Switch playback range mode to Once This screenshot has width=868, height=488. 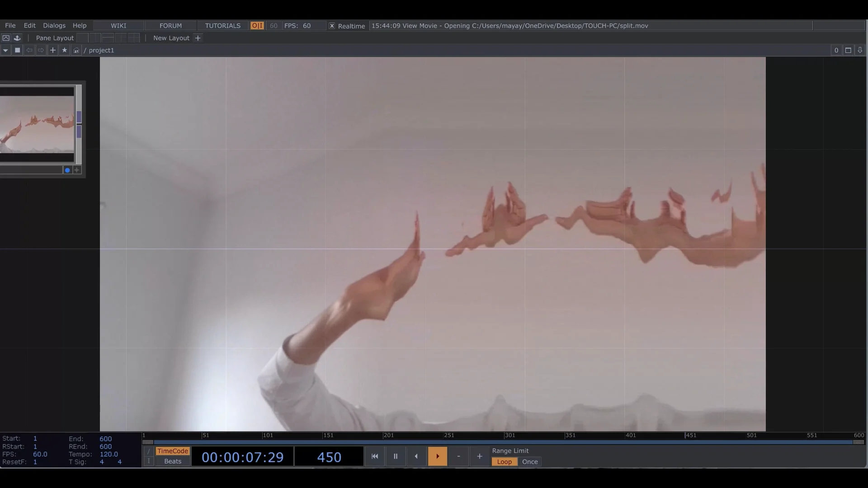pos(529,462)
